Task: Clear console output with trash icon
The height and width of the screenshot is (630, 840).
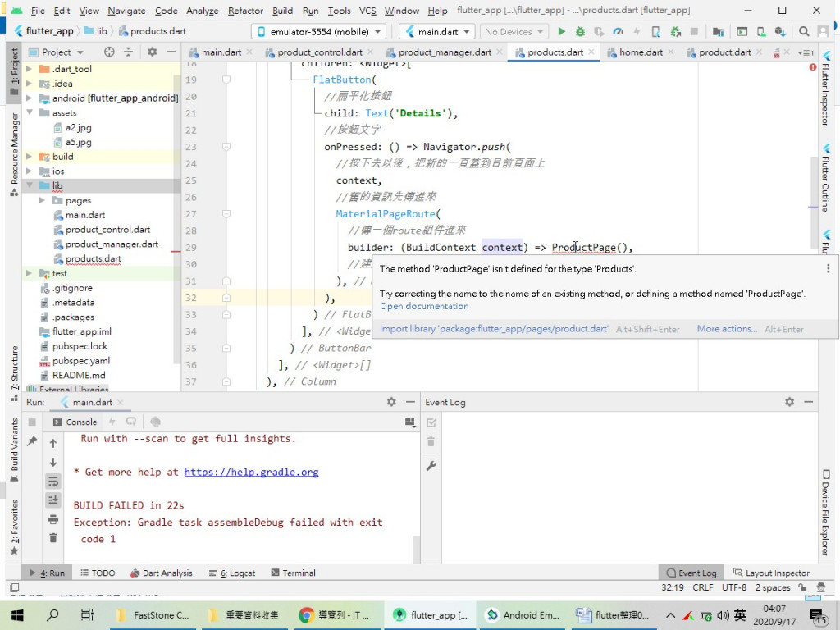Action: [53, 538]
